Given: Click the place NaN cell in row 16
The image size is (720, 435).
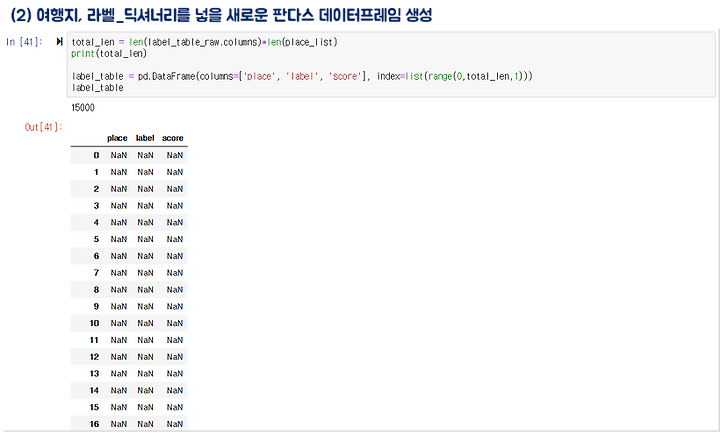Looking at the screenshot, I should (118, 424).
